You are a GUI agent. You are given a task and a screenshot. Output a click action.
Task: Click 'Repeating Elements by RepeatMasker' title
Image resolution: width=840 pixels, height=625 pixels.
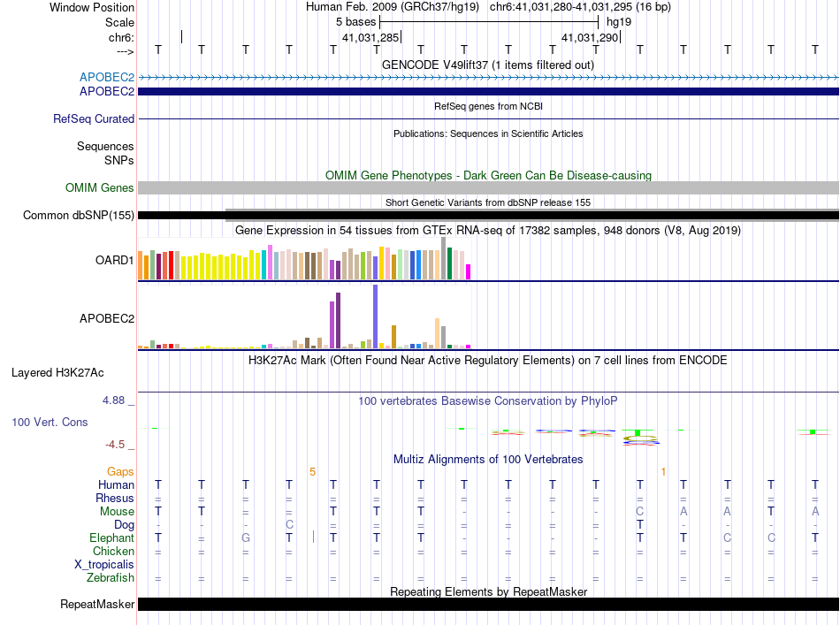click(488, 591)
